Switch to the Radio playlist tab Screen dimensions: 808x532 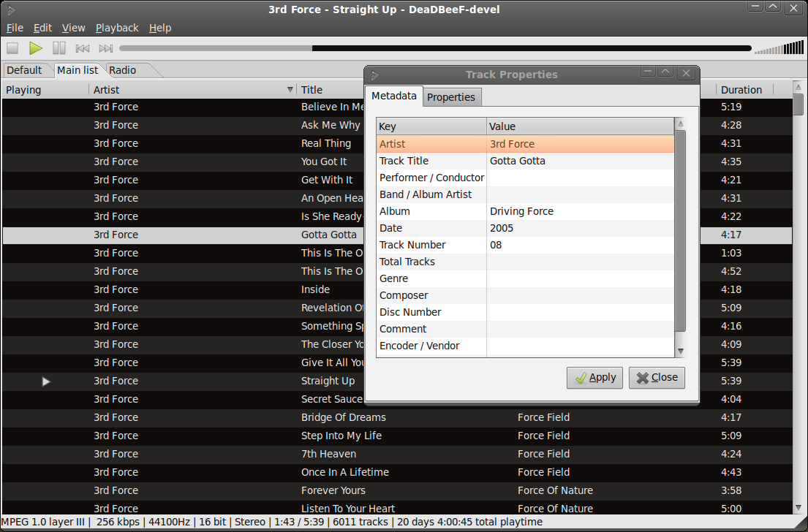(x=123, y=70)
